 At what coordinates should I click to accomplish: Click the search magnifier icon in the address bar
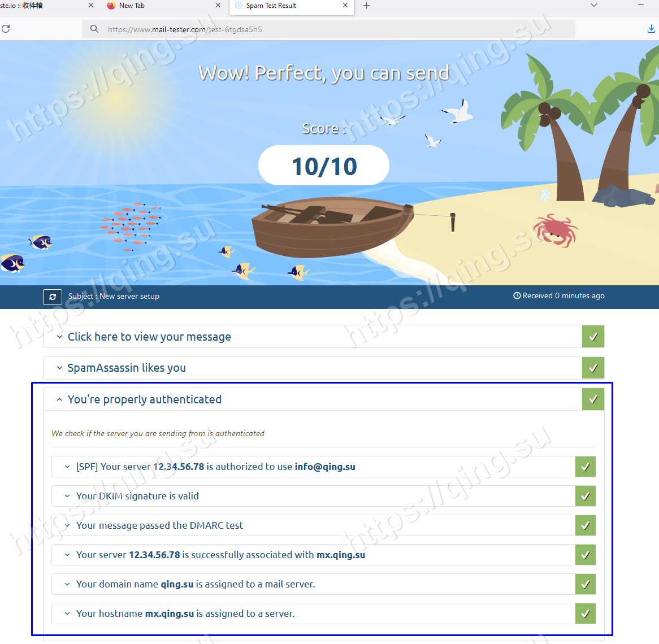point(94,29)
